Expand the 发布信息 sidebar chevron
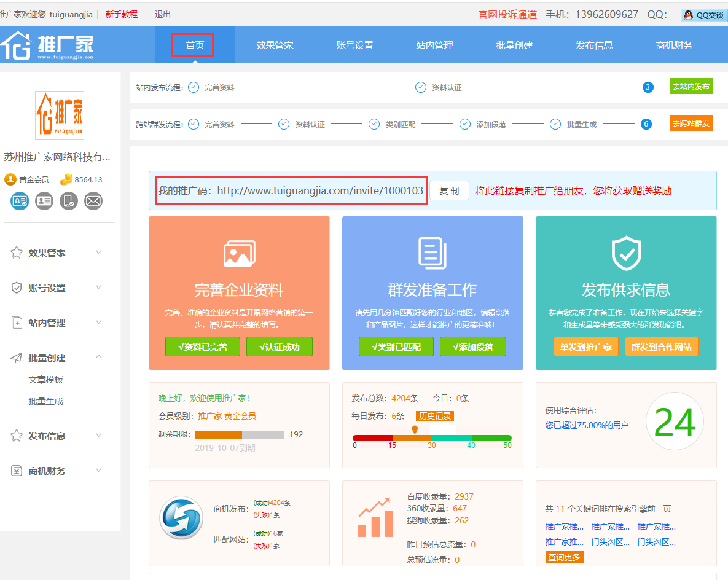Screen dimensions: 728x580 98,435
